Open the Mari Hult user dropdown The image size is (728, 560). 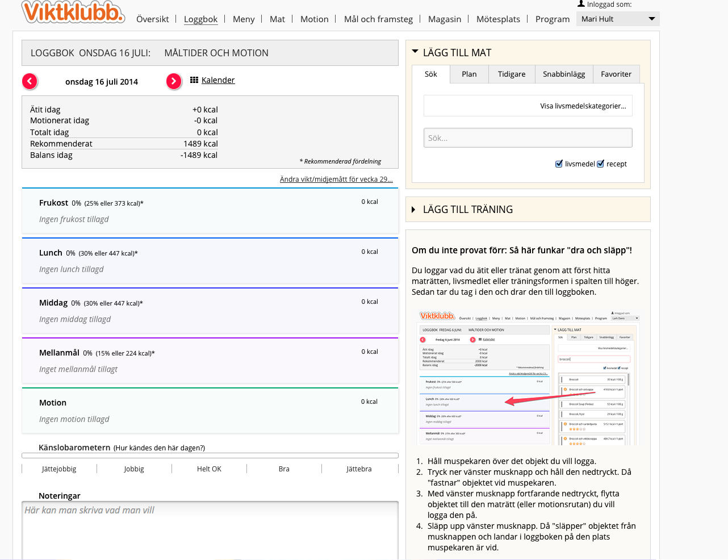(617, 19)
